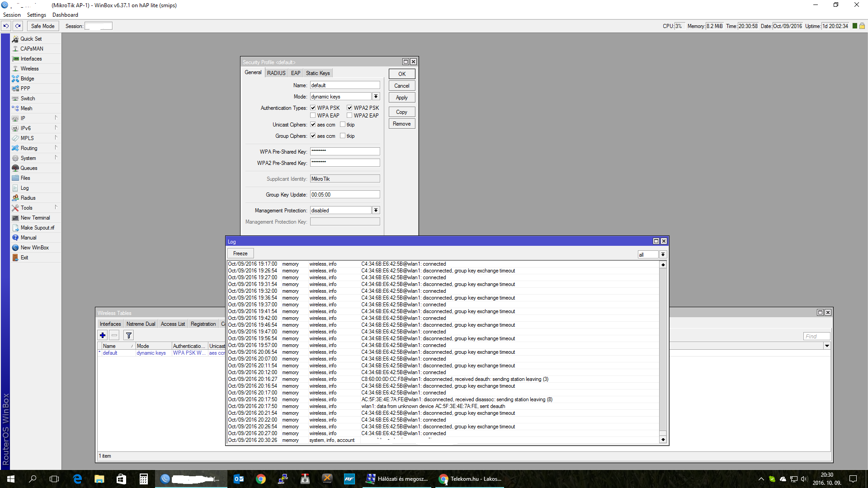
Task: Switch to EAP tab in Security Profile
Action: tap(296, 73)
